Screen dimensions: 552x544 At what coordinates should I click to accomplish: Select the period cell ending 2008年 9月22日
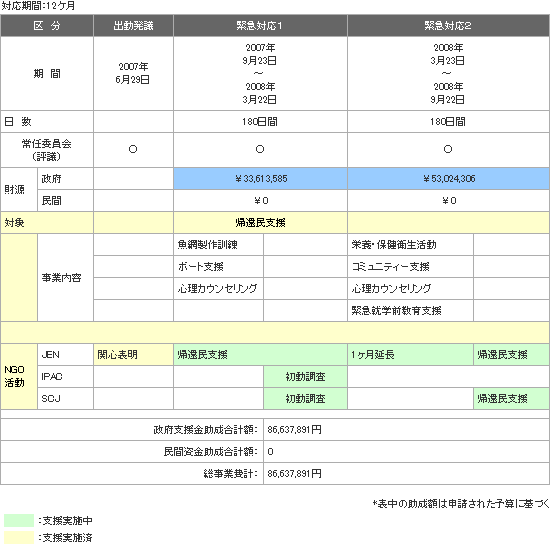pyautogui.click(x=448, y=73)
